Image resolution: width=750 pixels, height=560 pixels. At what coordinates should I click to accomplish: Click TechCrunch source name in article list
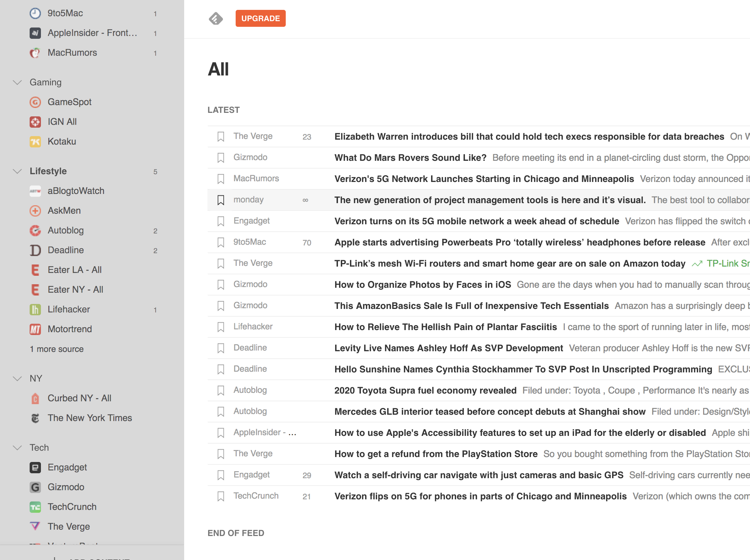point(256,496)
